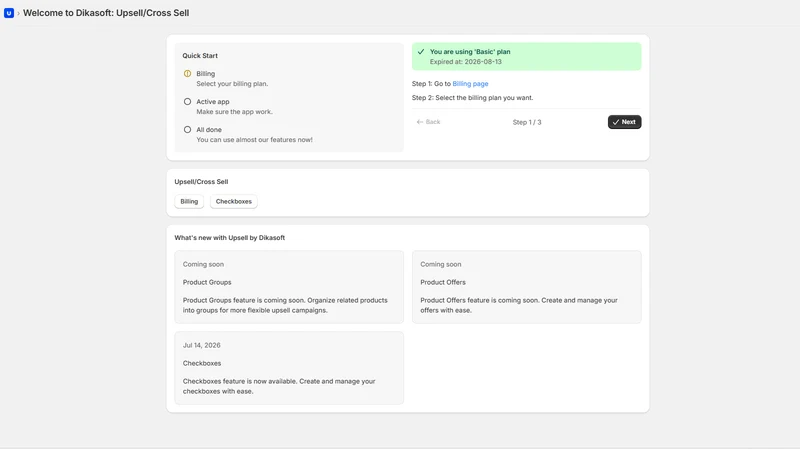
Task: Click the Product Offers coming soon card
Action: point(527,287)
